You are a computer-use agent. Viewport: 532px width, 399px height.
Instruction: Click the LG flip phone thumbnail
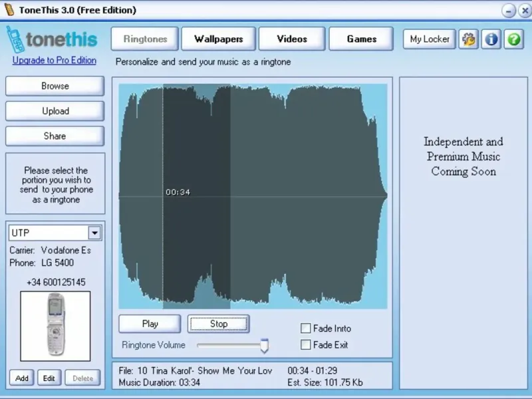click(55, 326)
